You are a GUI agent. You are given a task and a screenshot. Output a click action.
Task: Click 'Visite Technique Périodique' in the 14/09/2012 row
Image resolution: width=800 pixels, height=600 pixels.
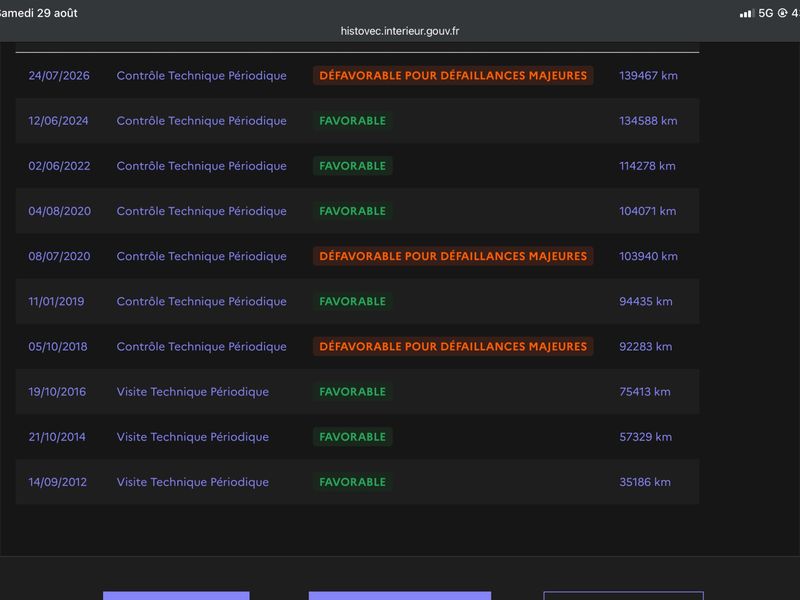tap(192, 482)
